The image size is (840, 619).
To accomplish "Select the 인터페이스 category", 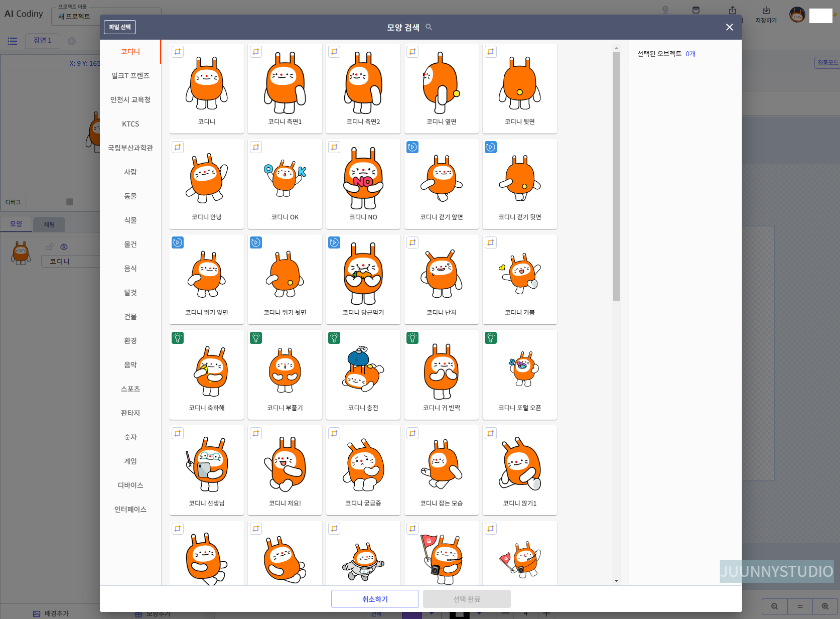I will coord(130,510).
